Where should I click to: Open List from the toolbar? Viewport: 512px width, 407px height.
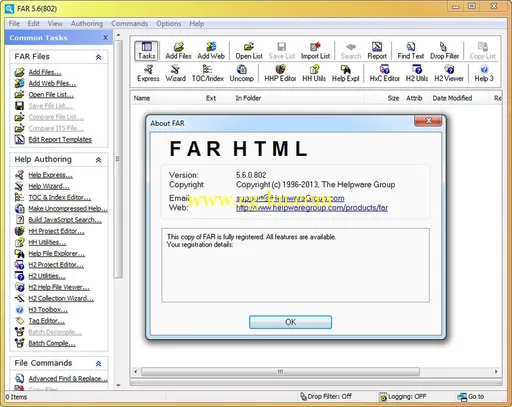249,51
